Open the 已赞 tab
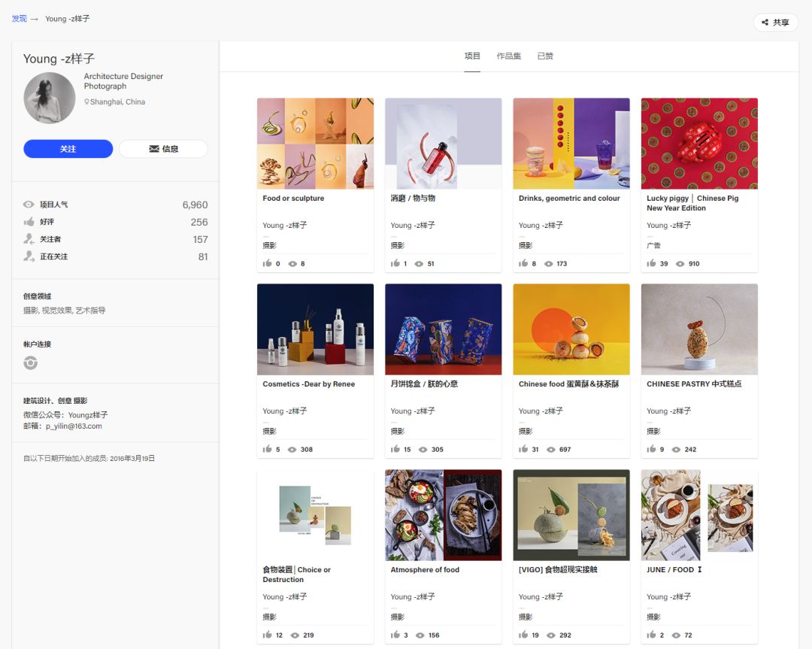Viewport: 812px width, 649px height. pyautogui.click(x=545, y=56)
